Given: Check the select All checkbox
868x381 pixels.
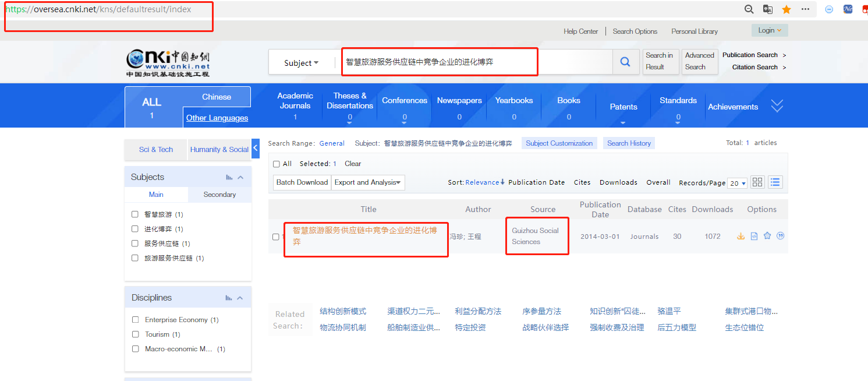Looking at the screenshot, I should (x=277, y=164).
